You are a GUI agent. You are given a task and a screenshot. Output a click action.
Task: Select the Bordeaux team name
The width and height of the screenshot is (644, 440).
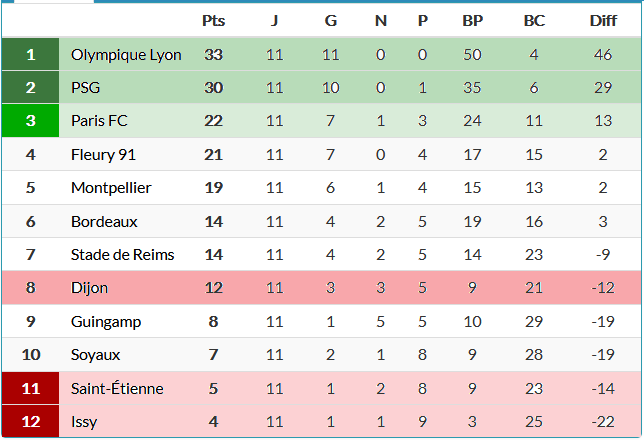[x=104, y=221]
